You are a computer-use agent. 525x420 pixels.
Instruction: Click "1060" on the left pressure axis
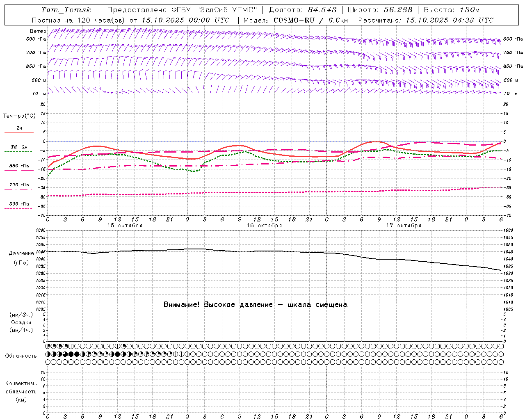[41, 231]
